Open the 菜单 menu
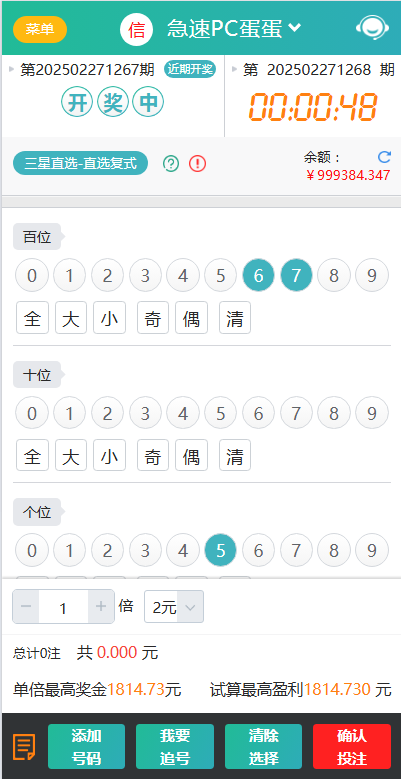The width and height of the screenshot is (401, 779). click(40, 29)
